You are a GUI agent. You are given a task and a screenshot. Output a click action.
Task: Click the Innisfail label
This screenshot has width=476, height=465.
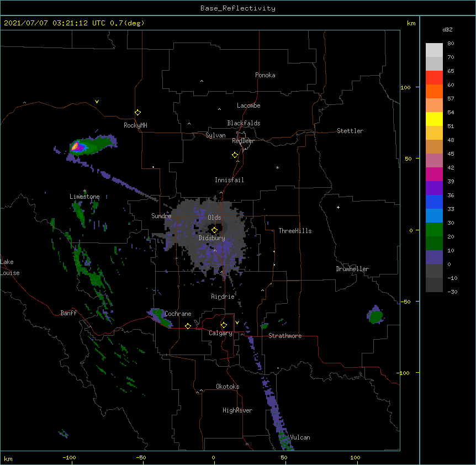229,180
